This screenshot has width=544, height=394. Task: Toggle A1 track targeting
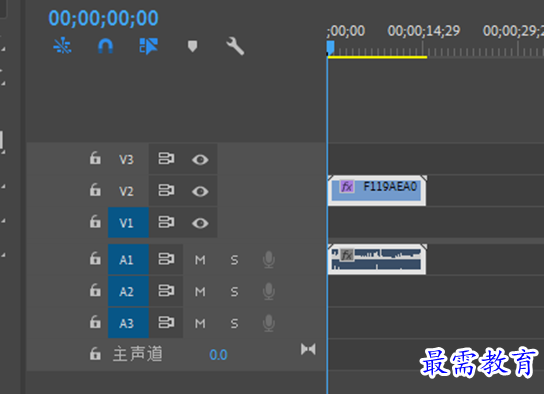point(128,259)
